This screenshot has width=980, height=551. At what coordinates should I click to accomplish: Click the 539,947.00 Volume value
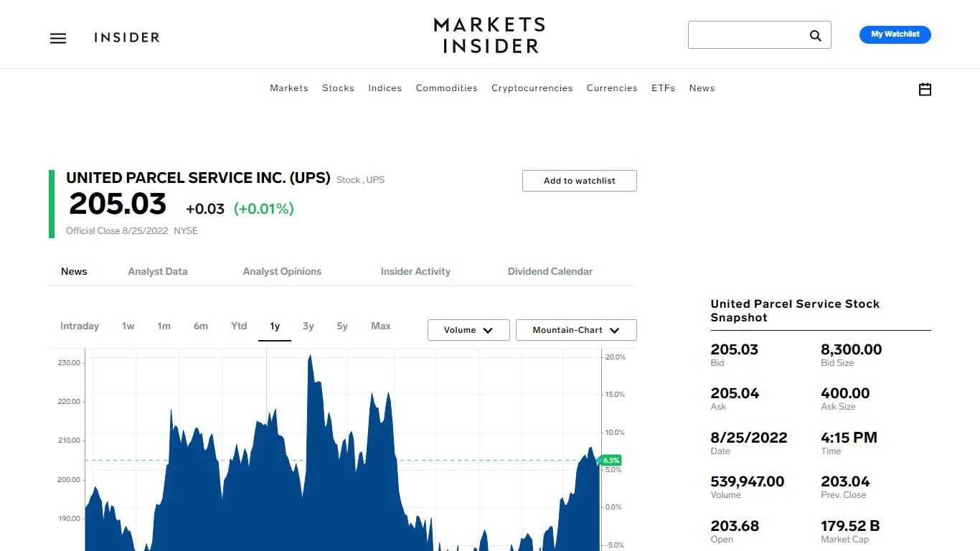click(x=748, y=481)
